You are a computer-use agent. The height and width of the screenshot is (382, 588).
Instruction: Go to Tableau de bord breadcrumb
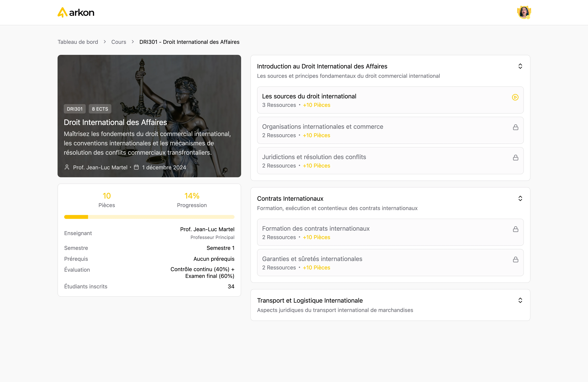click(x=78, y=42)
